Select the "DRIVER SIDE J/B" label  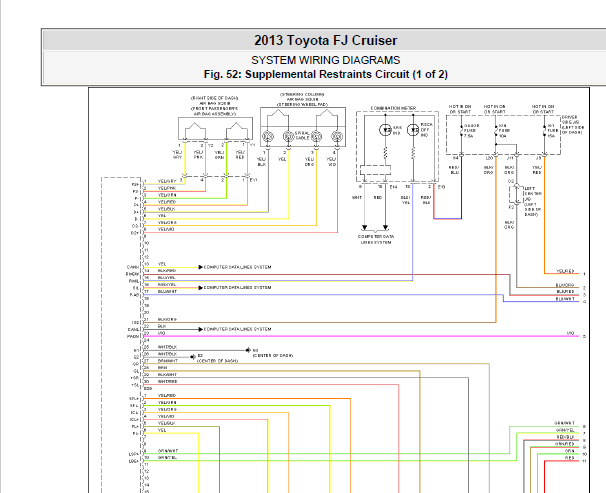573,124
